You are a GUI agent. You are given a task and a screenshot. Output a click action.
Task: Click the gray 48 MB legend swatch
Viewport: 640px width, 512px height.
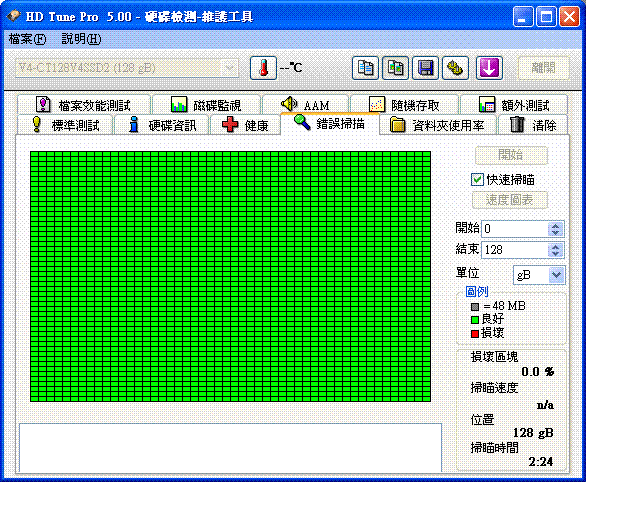tap(475, 306)
